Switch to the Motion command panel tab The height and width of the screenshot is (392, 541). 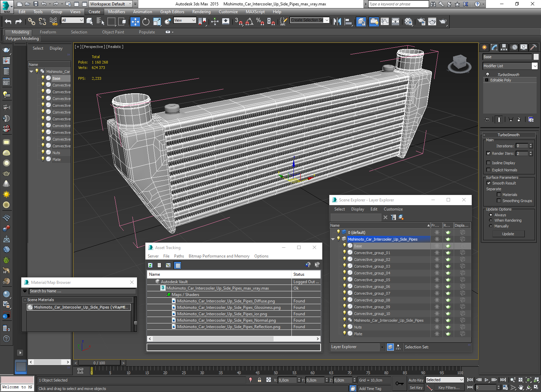[514, 47]
